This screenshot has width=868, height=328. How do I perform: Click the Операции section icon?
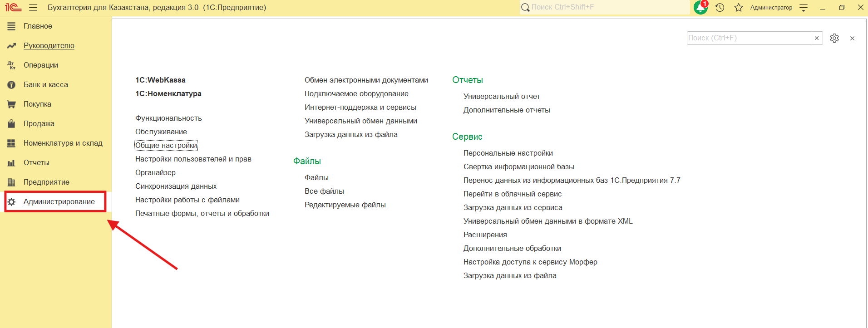[11, 65]
